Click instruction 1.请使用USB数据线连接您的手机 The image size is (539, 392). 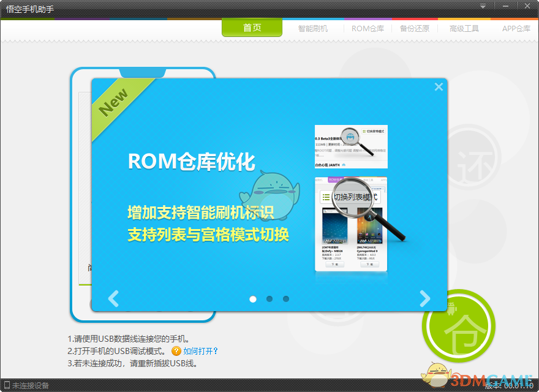(x=129, y=339)
